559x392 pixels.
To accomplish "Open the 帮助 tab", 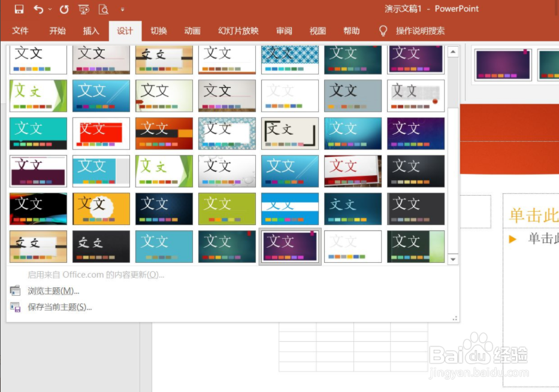I will [352, 31].
